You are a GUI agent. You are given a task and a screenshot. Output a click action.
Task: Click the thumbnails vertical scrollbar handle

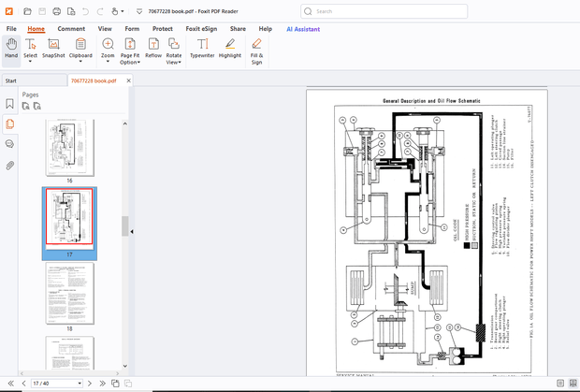click(x=125, y=226)
